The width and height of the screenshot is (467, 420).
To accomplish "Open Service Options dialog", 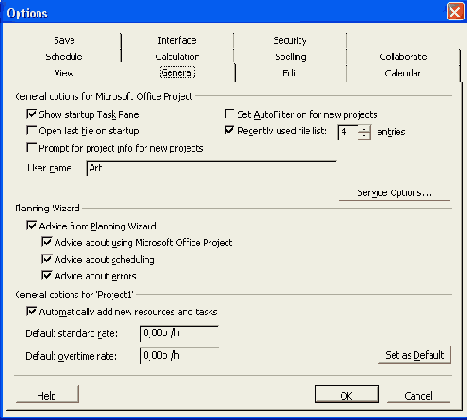I will 394,193.
